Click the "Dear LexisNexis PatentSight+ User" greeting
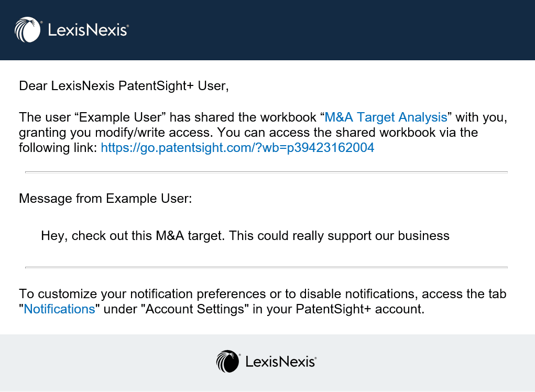The image size is (535, 392). coord(124,86)
